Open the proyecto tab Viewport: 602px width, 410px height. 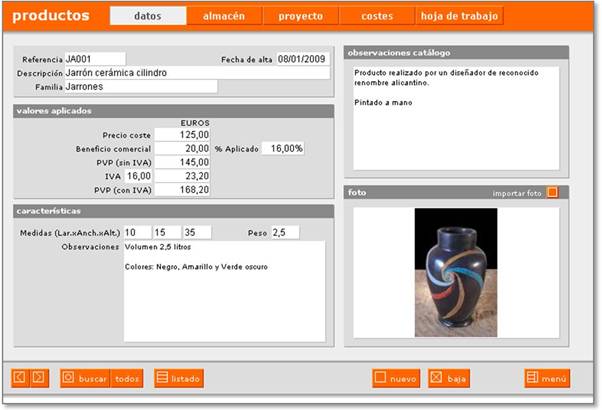click(x=300, y=16)
